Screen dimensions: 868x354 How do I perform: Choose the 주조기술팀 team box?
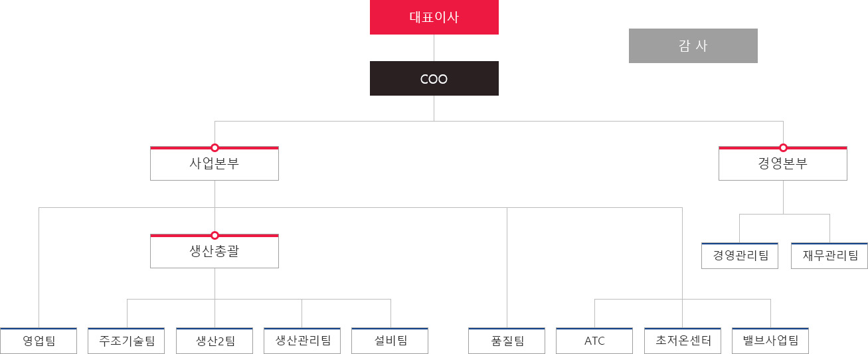pyautogui.click(x=126, y=341)
